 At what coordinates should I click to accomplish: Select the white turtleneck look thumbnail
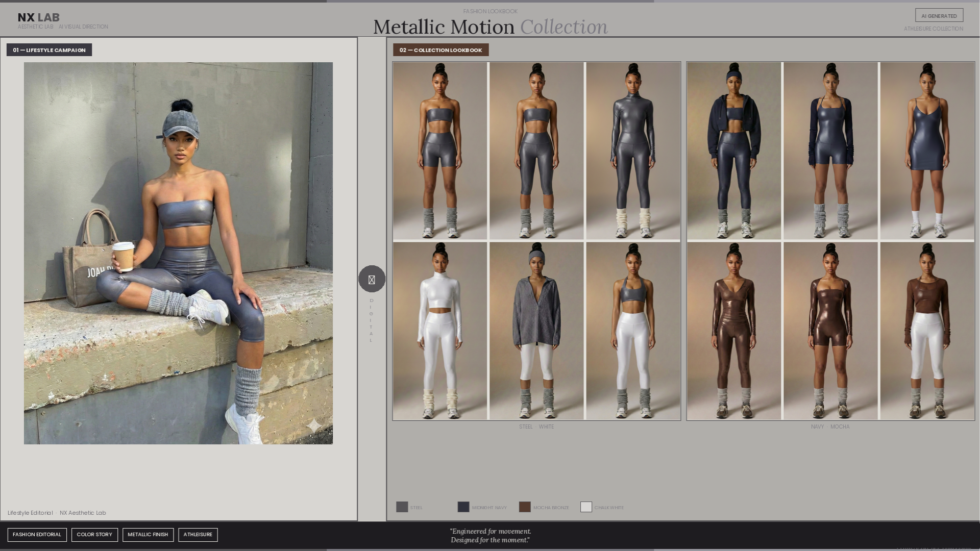click(439, 331)
